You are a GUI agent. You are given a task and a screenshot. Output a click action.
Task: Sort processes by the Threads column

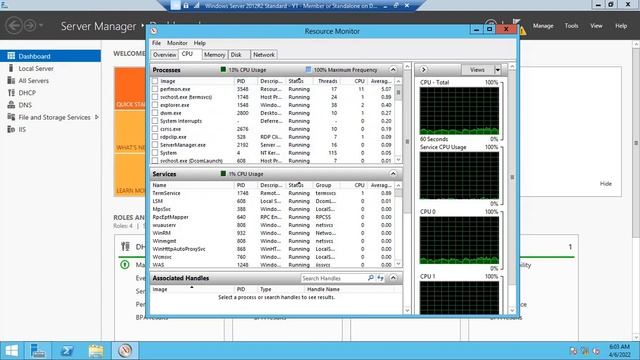pos(327,81)
